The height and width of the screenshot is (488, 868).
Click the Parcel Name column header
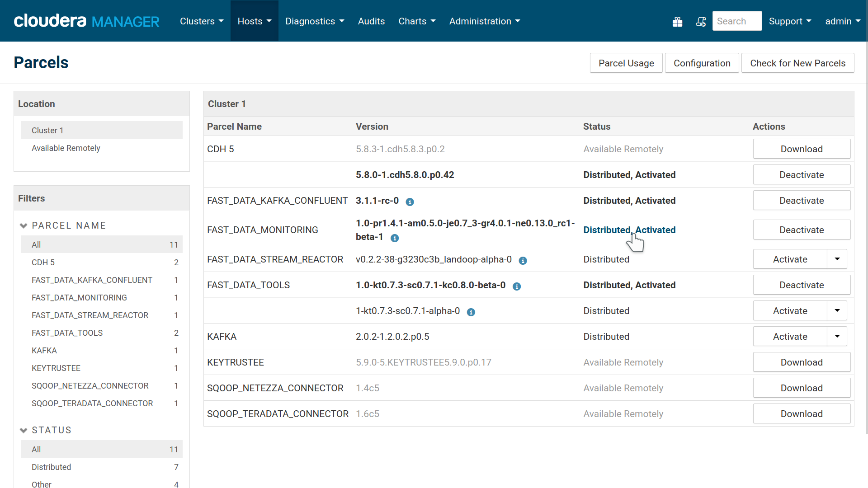tap(234, 126)
